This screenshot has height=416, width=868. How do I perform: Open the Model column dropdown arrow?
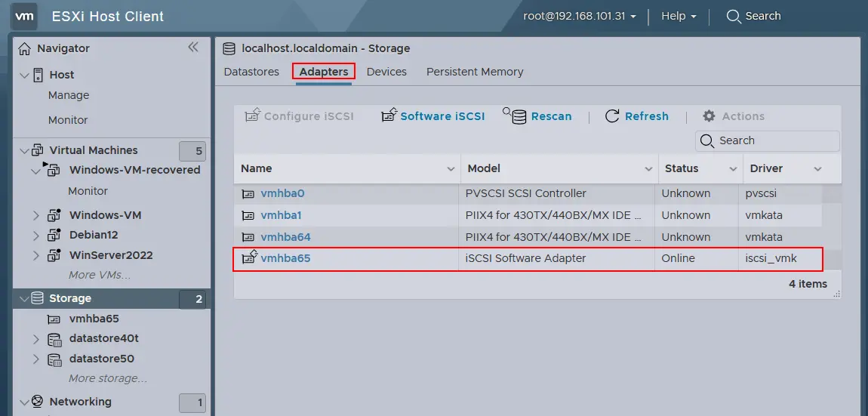[648, 169]
